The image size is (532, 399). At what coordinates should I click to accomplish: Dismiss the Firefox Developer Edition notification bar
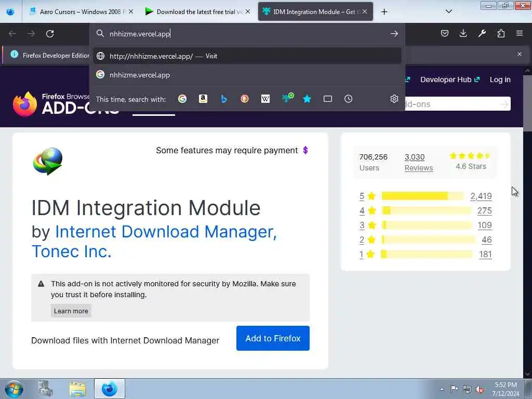tap(520, 54)
